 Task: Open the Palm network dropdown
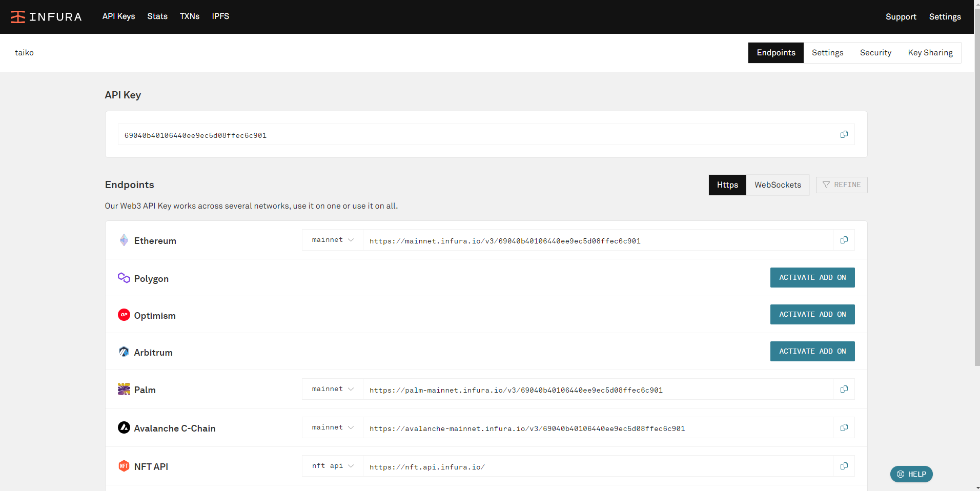[x=333, y=389]
